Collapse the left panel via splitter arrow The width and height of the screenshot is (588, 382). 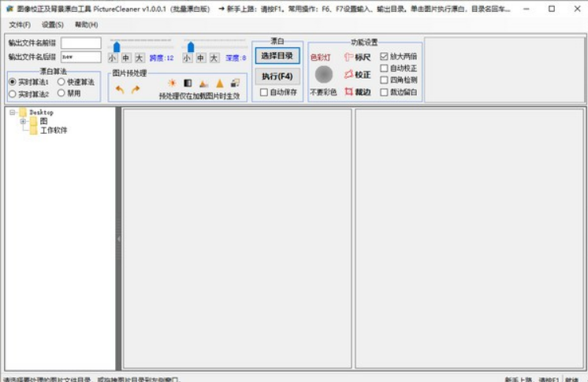click(x=119, y=239)
